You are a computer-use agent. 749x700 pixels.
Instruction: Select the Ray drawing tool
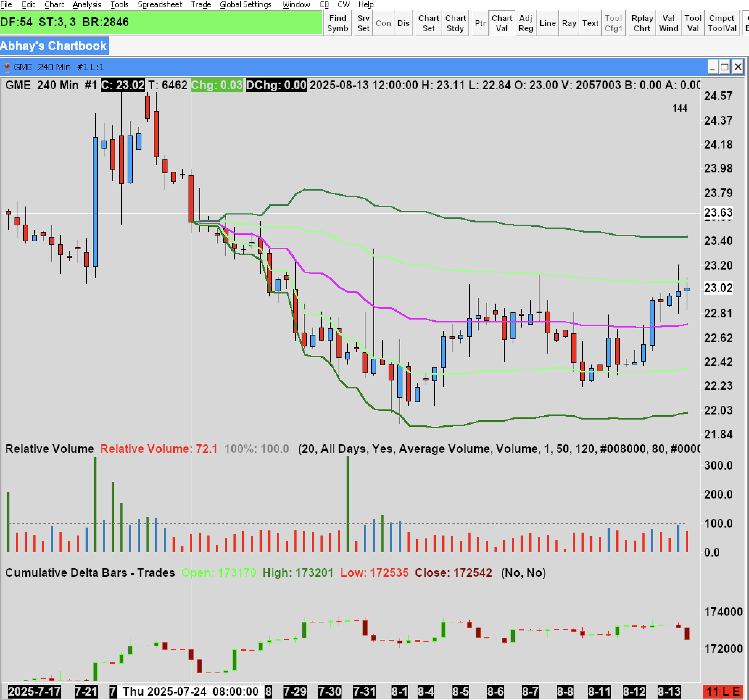click(568, 23)
